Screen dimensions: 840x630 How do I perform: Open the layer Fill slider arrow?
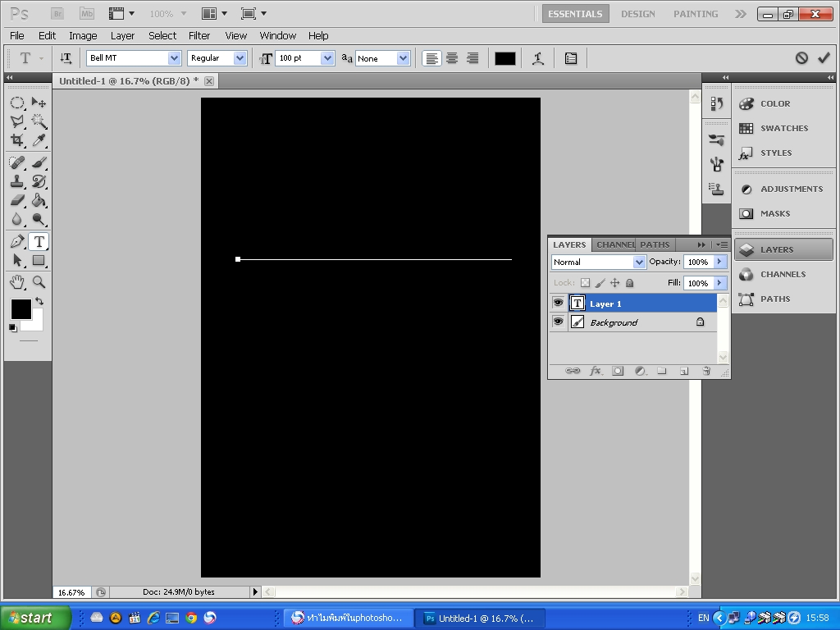(x=719, y=283)
